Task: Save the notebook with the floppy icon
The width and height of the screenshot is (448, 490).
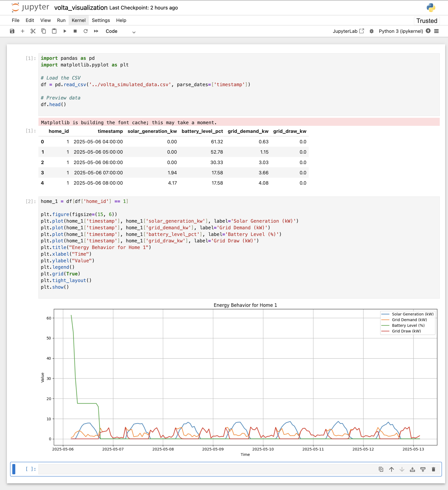Action: (12, 31)
